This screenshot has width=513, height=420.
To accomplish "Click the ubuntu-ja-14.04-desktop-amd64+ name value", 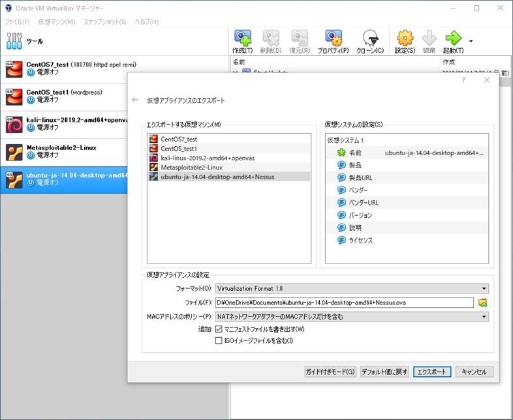I will tap(434, 153).
